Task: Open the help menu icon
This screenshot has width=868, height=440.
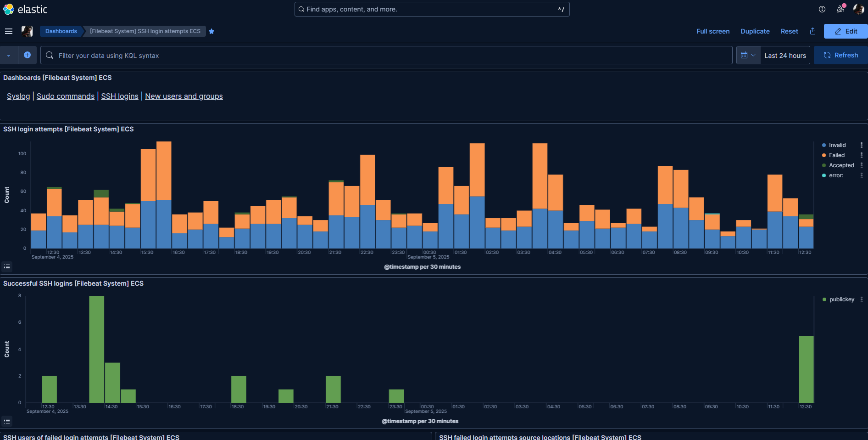Action: [822, 9]
